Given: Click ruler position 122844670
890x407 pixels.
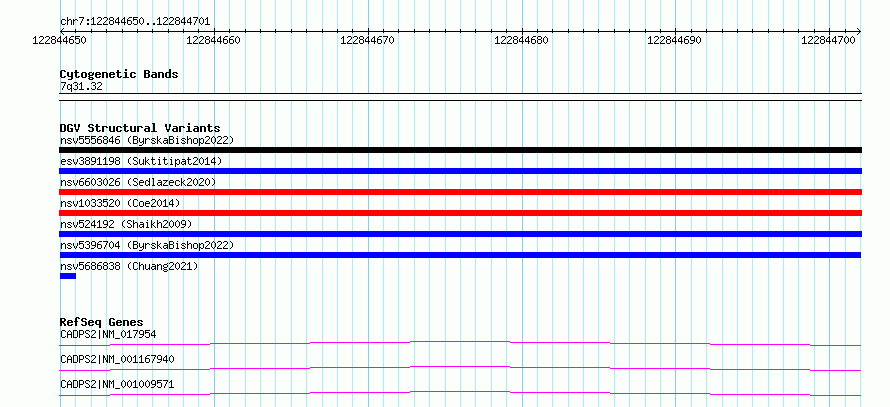Looking at the screenshot, I should click(367, 40).
